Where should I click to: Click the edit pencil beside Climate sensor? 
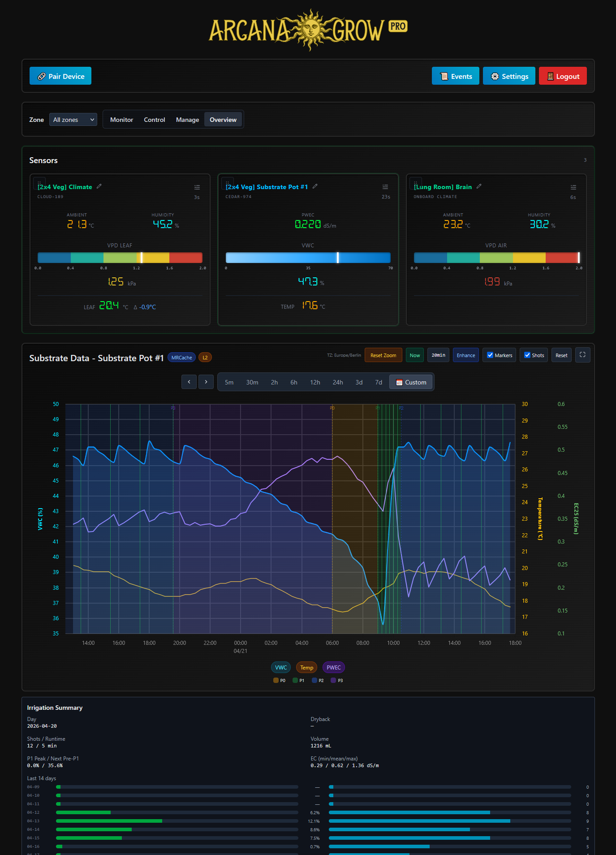pyautogui.click(x=99, y=186)
